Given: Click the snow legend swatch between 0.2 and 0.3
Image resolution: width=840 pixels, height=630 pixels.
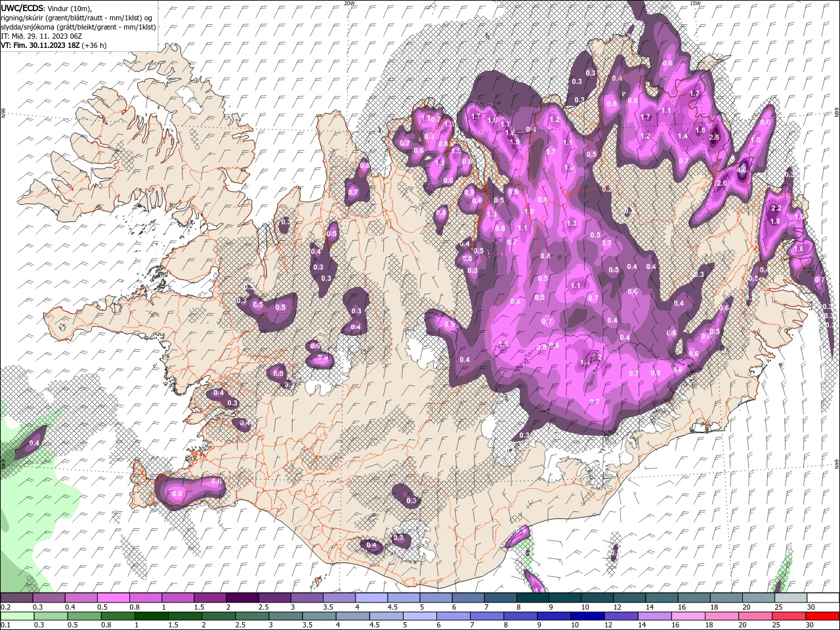Looking at the screenshot, I should [x=18, y=598].
